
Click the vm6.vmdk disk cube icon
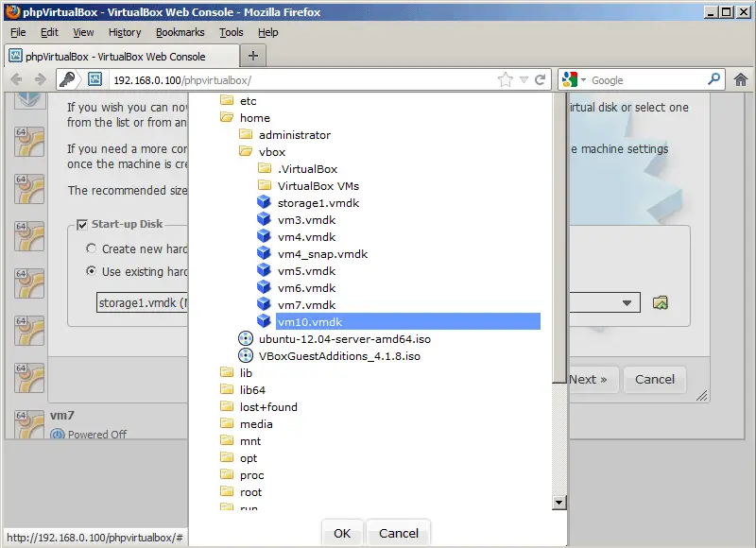(x=264, y=287)
